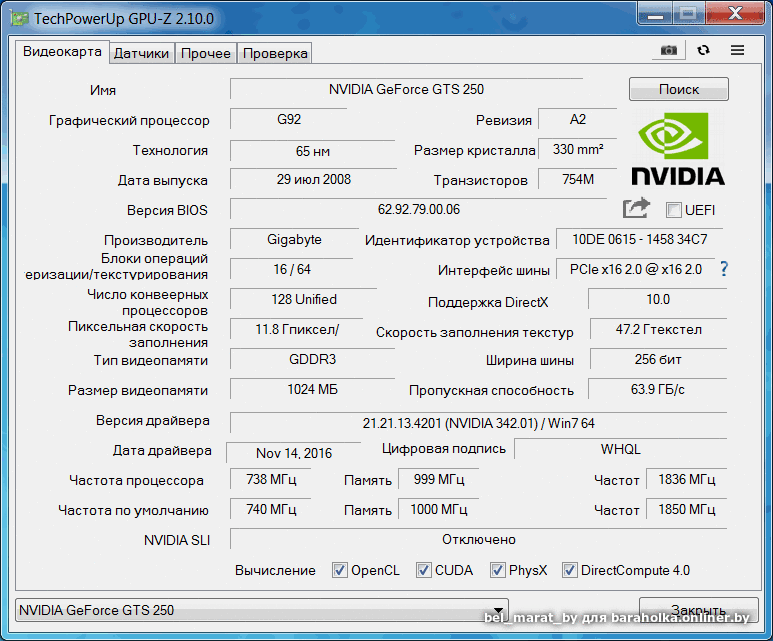Click the digital signature WHQL field
773x641 pixels.
tap(621, 449)
